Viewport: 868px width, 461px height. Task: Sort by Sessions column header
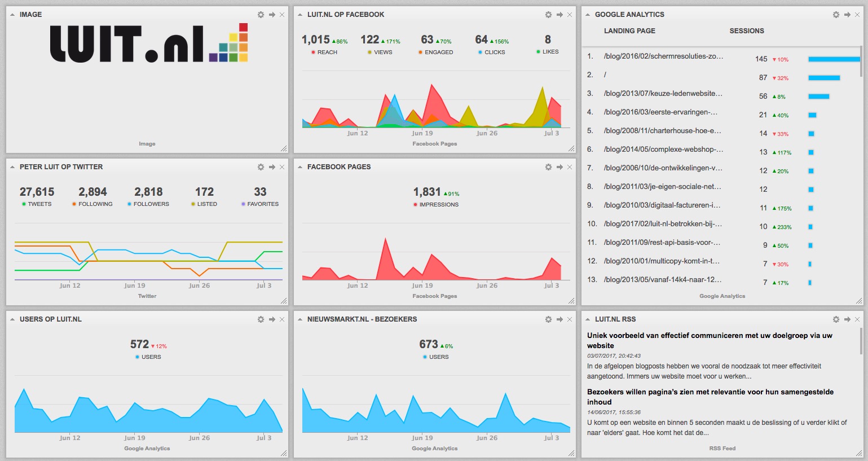click(x=747, y=31)
